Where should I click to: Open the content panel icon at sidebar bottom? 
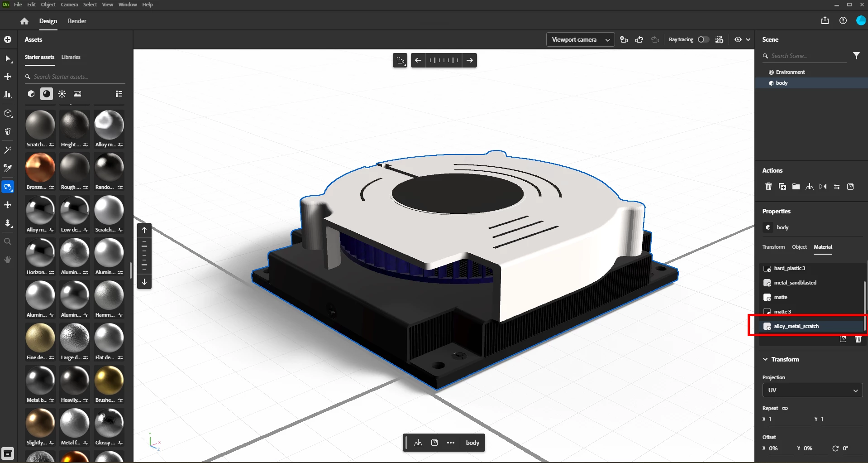[x=8, y=453]
